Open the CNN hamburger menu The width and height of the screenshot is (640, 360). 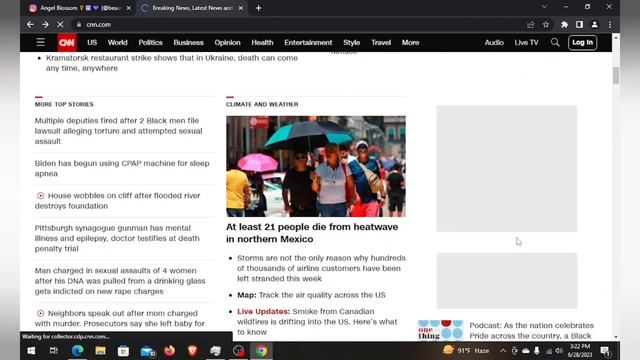(40, 42)
